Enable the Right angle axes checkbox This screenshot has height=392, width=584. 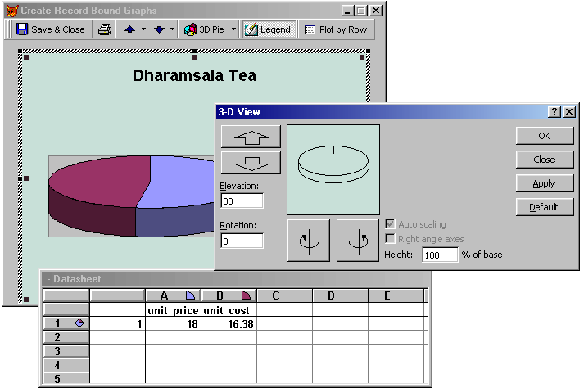coord(390,239)
